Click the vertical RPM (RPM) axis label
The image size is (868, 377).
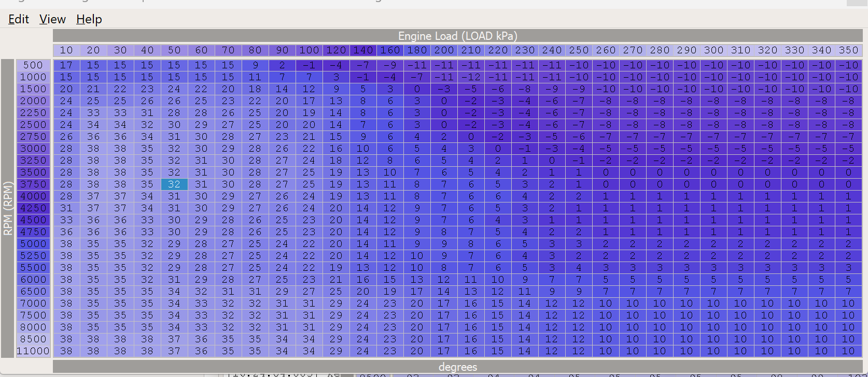pyautogui.click(x=8, y=208)
